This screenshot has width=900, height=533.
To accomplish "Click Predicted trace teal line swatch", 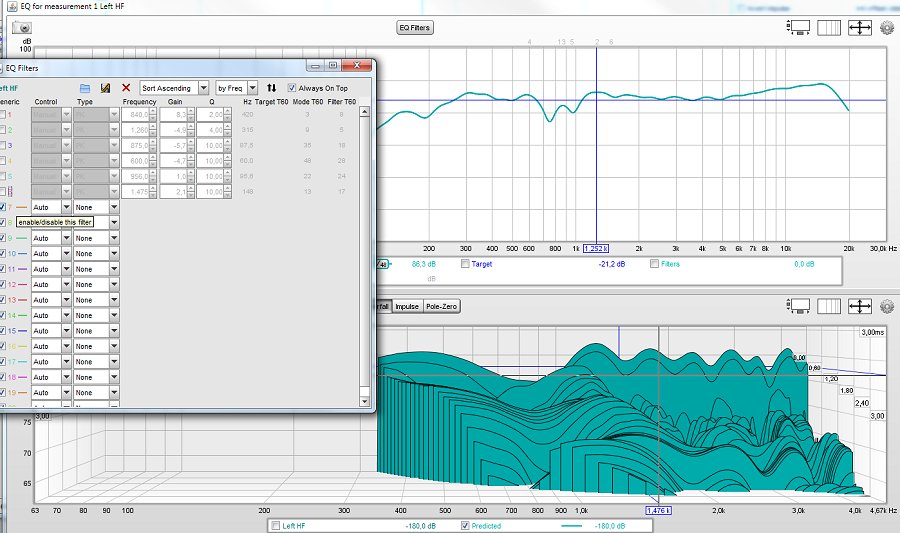I will click(571, 526).
